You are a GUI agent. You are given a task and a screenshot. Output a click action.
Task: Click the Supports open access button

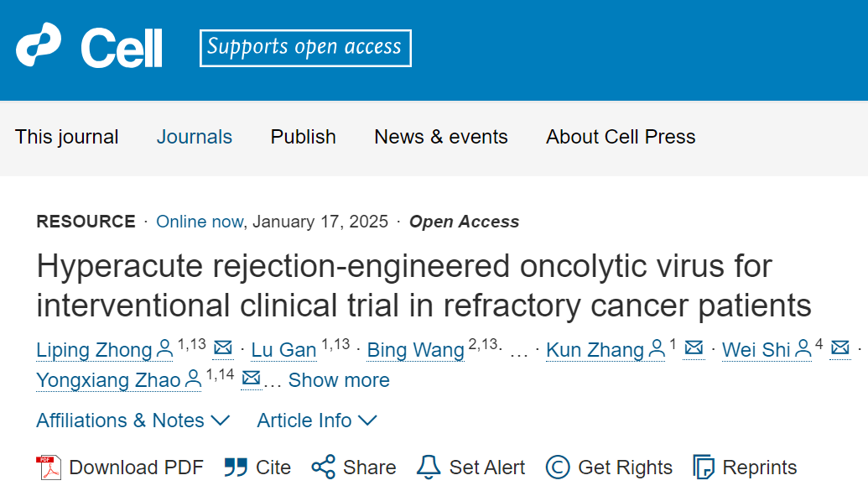(x=305, y=48)
